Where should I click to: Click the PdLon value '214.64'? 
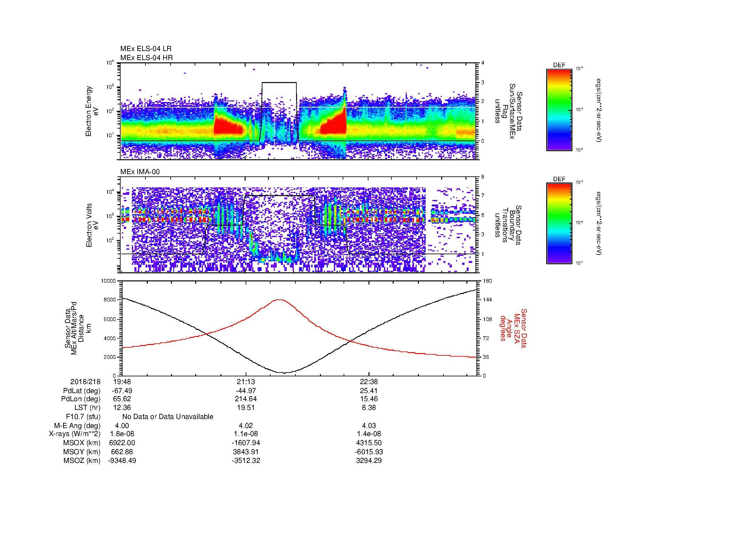246,399
